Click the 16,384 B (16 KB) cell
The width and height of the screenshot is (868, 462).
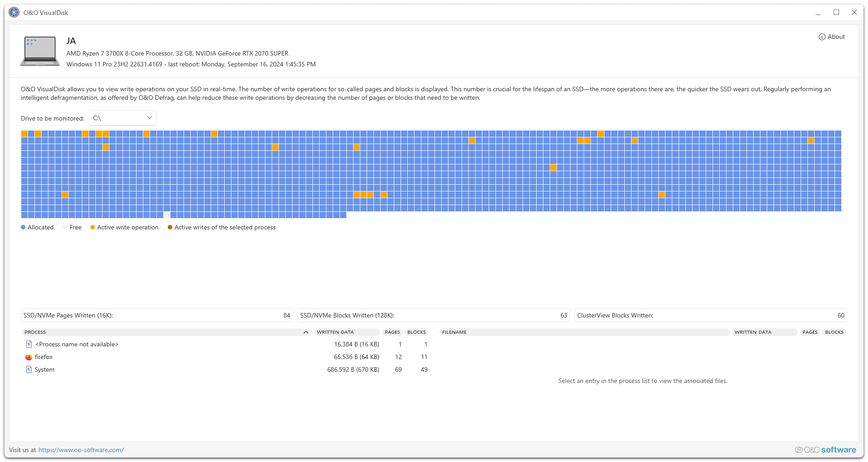pos(356,344)
